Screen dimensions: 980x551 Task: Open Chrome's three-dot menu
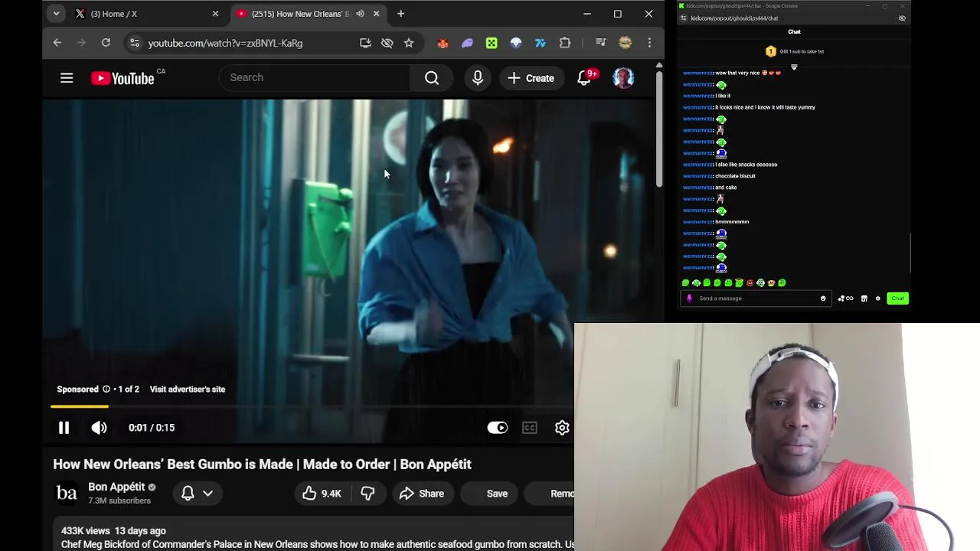[649, 43]
